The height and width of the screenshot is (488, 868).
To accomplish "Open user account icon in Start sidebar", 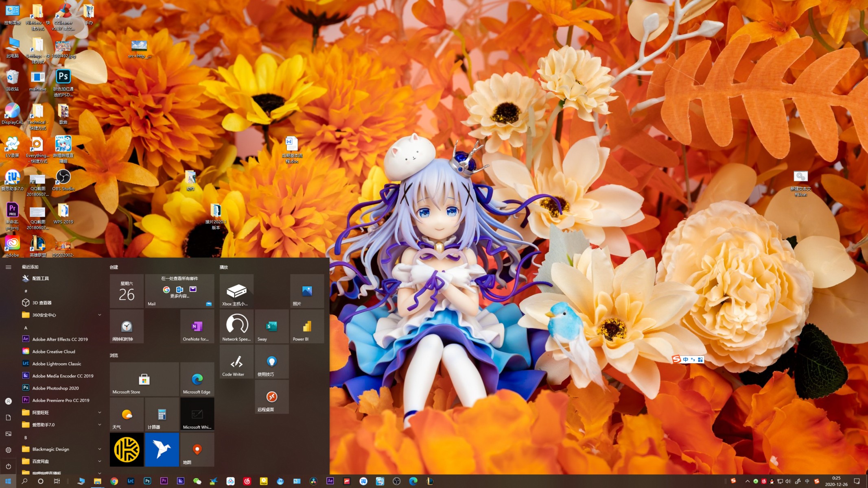I will [x=8, y=401].
